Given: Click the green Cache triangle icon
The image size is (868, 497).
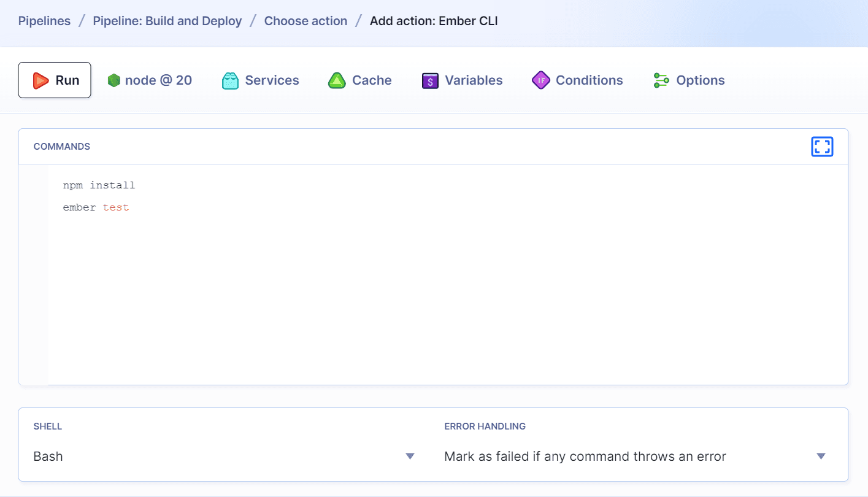Looking at the screenshot, I should coord(337,80).
